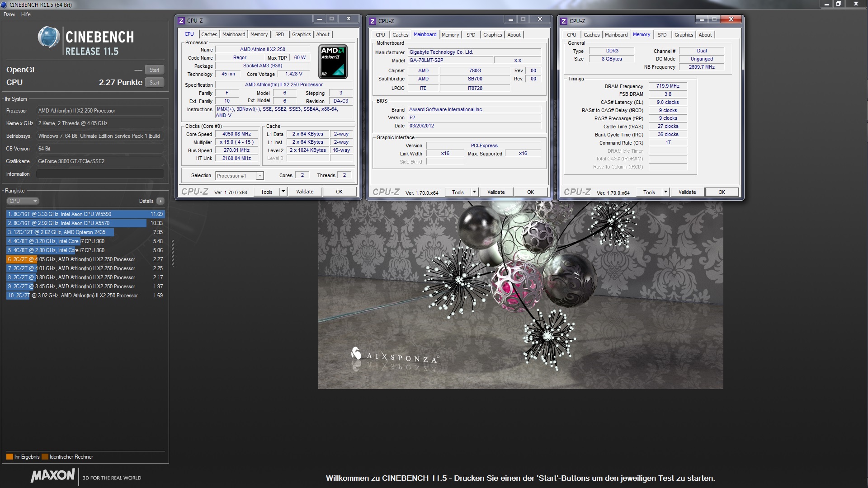Click the Core Speed value 4050.08 MHz

pos(236,134)
